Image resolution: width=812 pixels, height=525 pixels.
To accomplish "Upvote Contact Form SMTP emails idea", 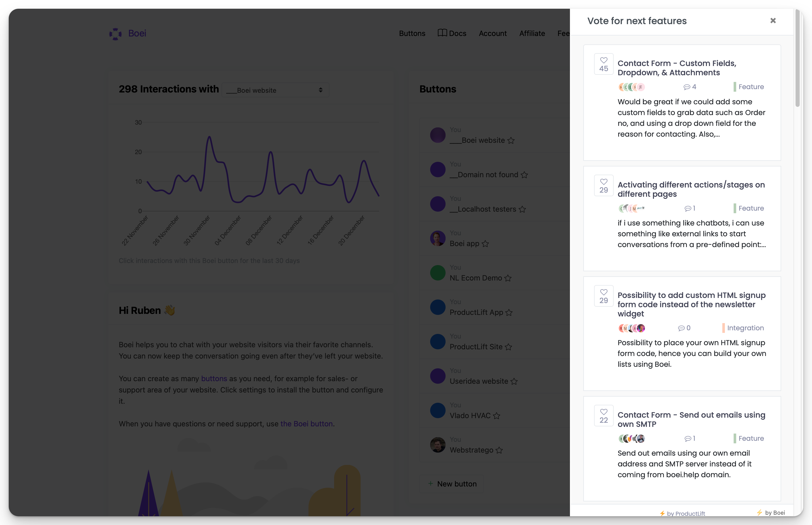I will pos(603,416).
